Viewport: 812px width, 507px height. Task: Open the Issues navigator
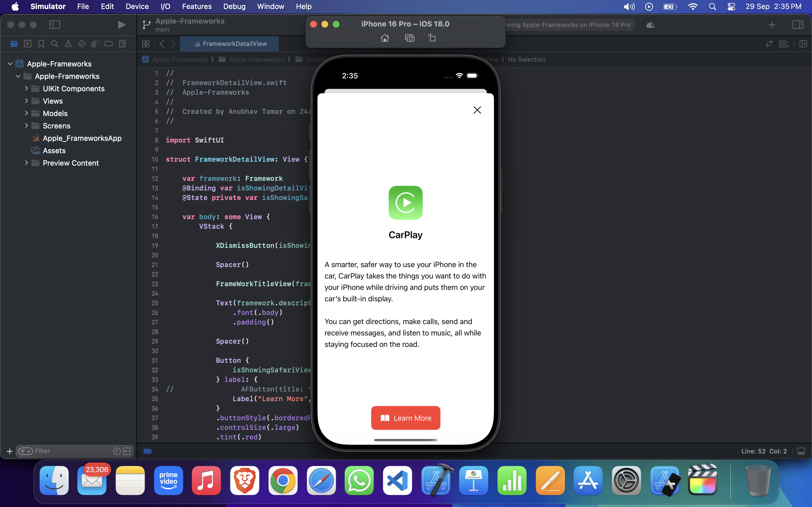68,44
